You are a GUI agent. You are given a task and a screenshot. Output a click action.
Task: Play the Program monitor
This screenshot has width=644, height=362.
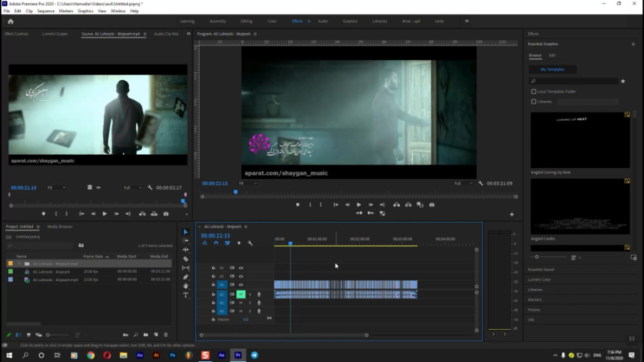tap(358, 205)
